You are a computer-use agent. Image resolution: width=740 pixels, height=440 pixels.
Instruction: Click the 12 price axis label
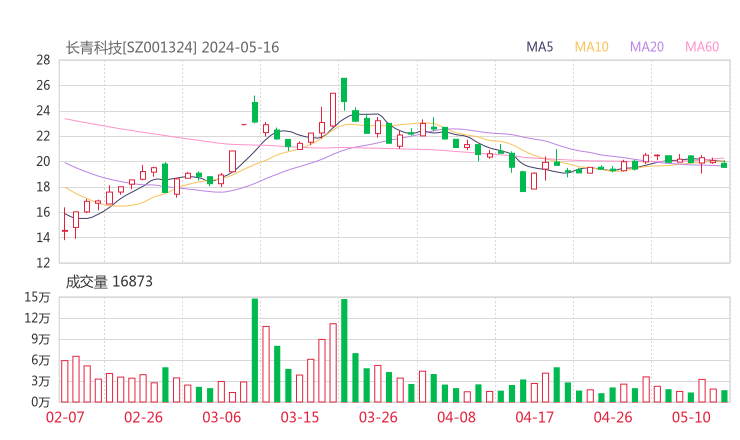coord(43,263)
